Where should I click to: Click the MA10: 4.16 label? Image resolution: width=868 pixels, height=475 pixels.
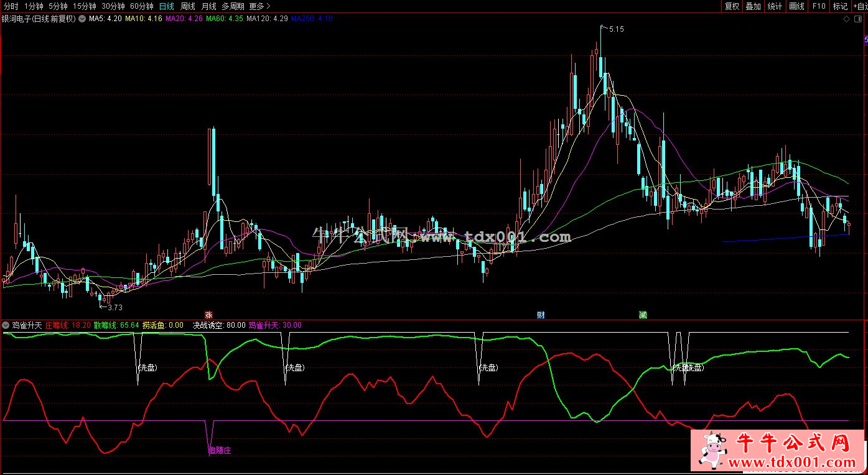[x=144, y=19]
